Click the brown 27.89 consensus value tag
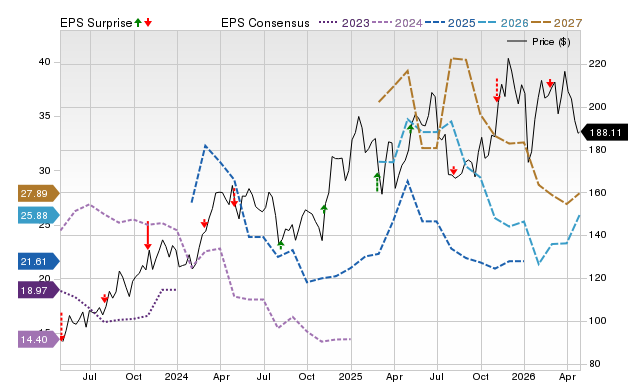Viewport: 640px width, 382px height. (38, 193)
